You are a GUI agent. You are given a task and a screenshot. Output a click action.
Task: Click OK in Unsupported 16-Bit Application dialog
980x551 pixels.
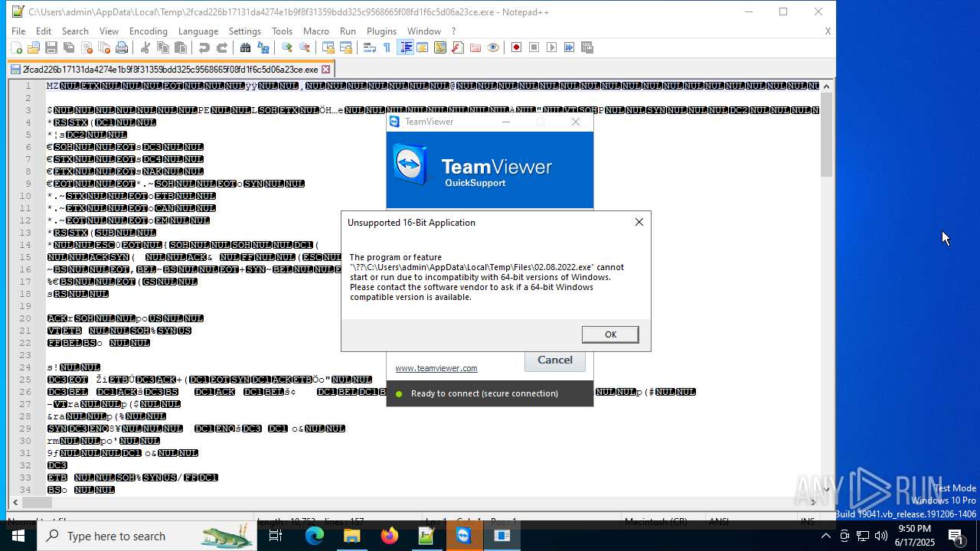point(610,334)
